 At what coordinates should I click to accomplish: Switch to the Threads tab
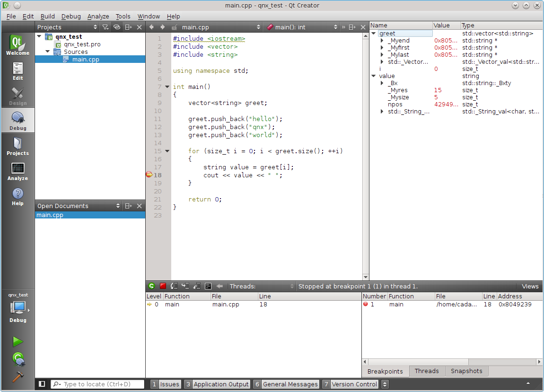[426, 371]
